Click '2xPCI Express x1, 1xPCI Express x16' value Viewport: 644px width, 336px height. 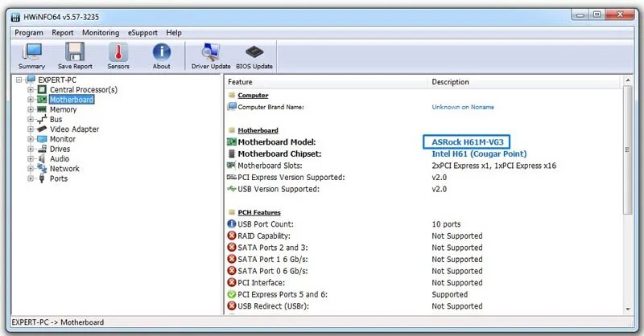pyautogui.click(x=493, y=166)
